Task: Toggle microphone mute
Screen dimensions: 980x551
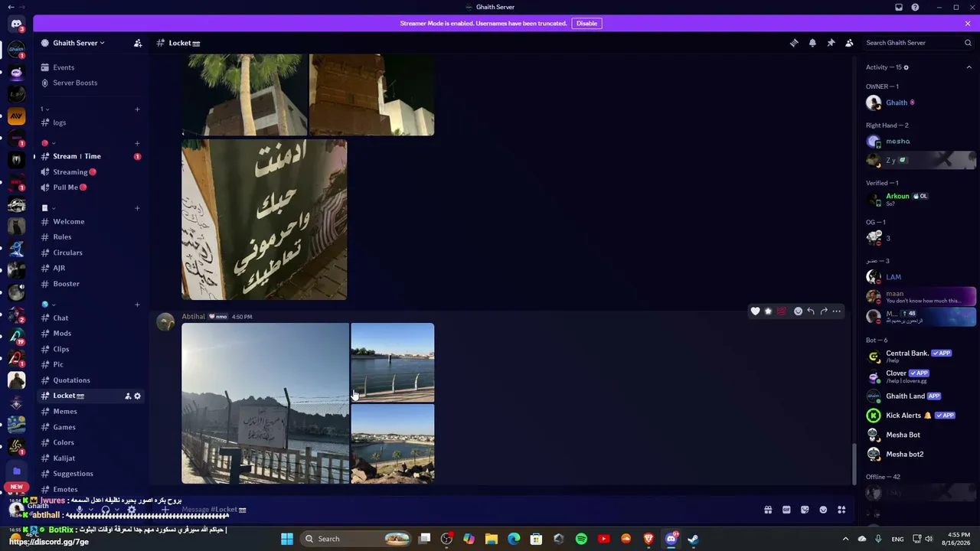Action: pyautogui.click(x=79, y=510)
